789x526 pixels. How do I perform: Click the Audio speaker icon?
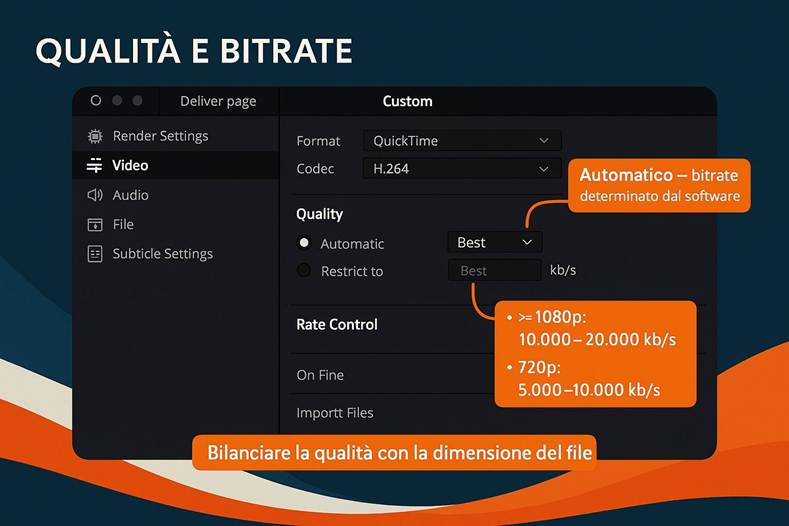95,195
